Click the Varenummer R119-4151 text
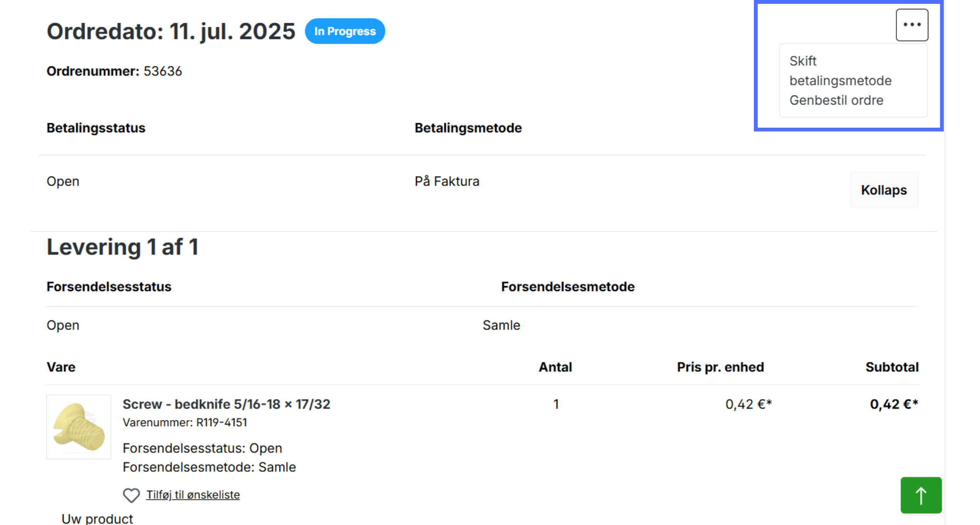The height and width of the screenshot is (525, 980). click(x=185, y=423)
